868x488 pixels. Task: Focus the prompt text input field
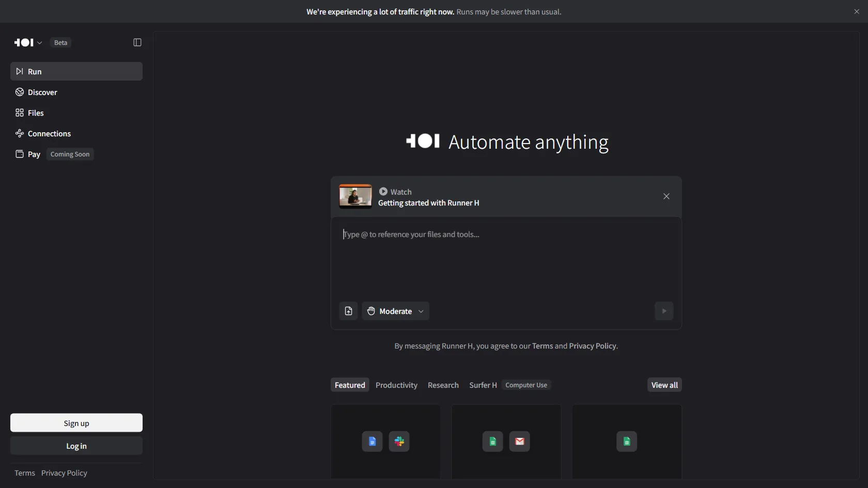tap(506, 258)
